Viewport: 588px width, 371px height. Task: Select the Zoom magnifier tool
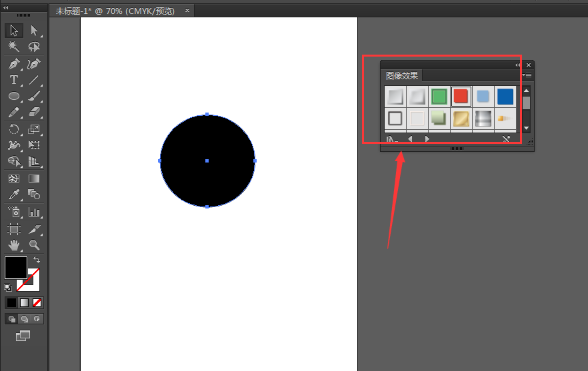point(34,245)
